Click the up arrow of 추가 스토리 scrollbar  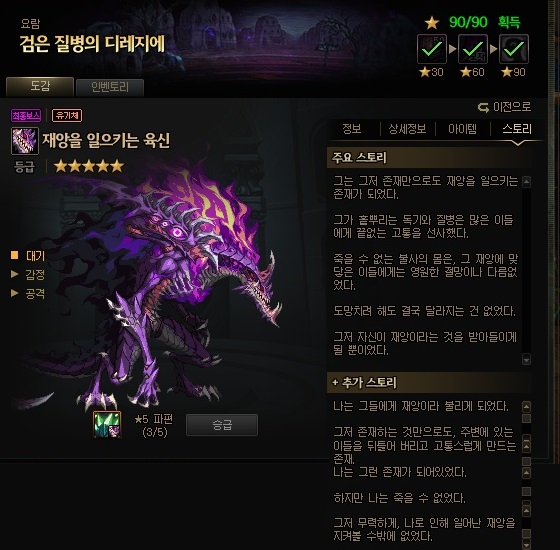(526, 406)
